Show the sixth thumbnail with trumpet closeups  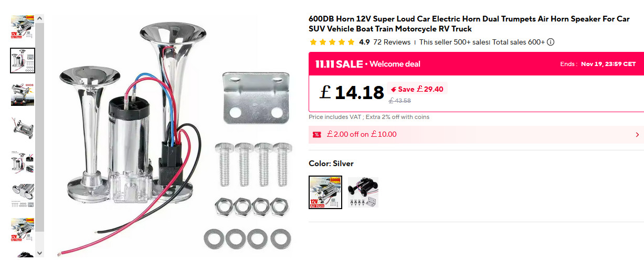coord(23,195)
